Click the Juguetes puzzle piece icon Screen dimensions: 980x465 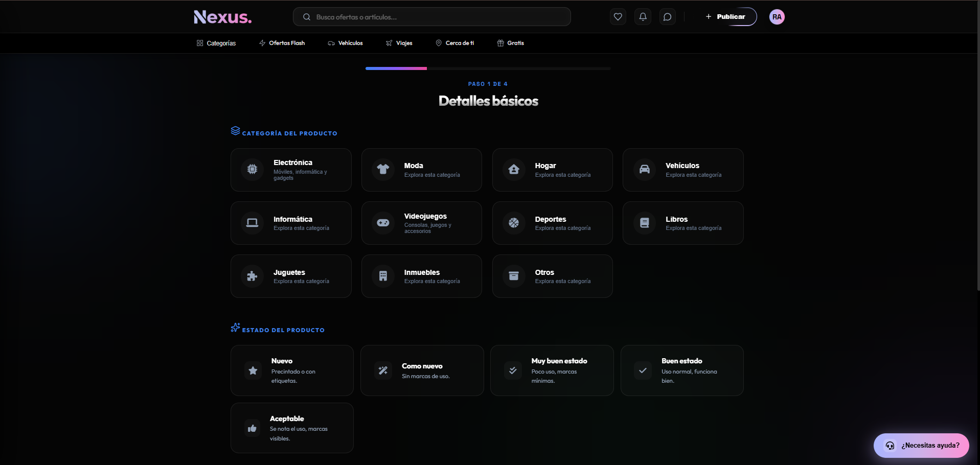pyautogui.click(x=253, y=276)
